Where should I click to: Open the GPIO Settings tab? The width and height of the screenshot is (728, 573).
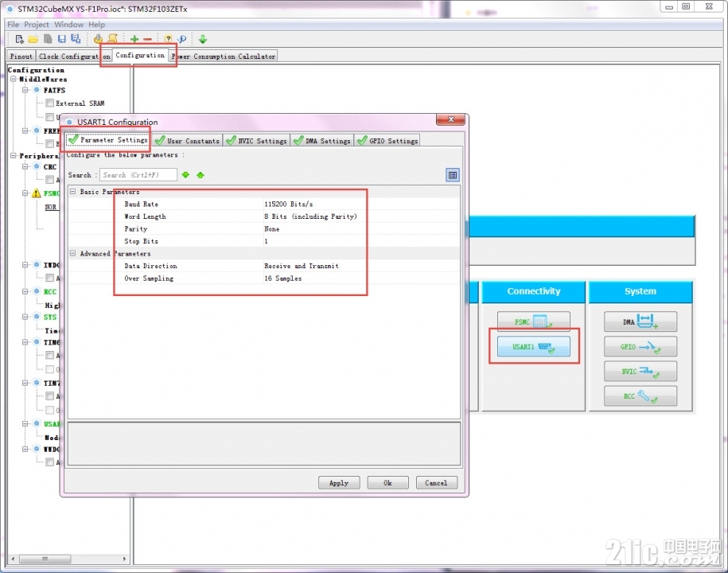(387, 141)
